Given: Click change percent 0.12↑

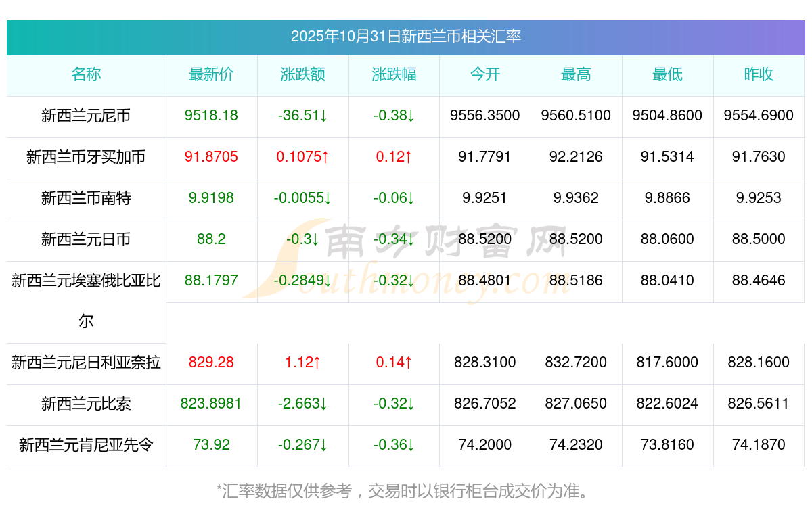Looking at the screenshot, I should click(x=394, y=157).
